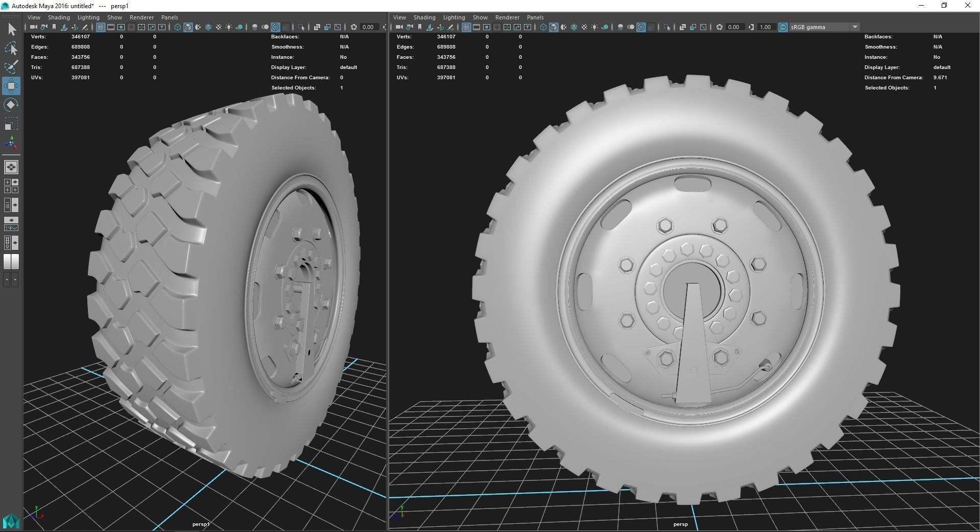Image resolution: width=980 pixels, height=532 pixels.
Task: Choose the Lasso select tool
Action: pos(11,49)
